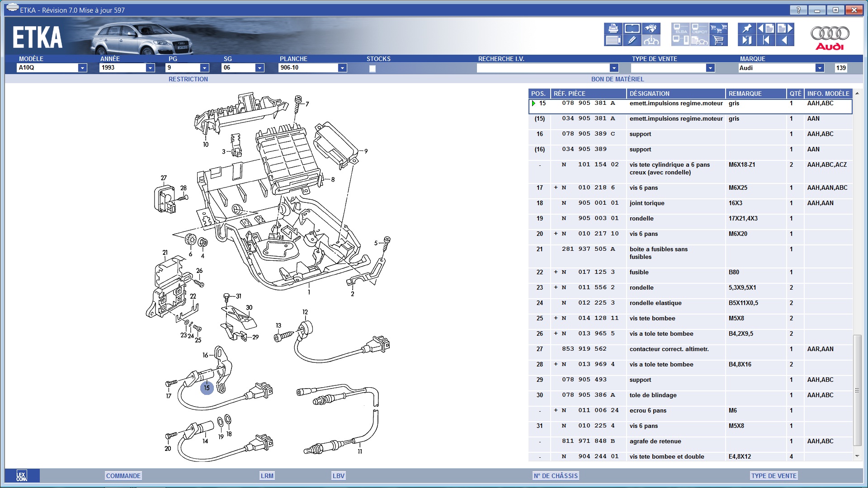Click callout number 27 in the diagram

[164, 178]
